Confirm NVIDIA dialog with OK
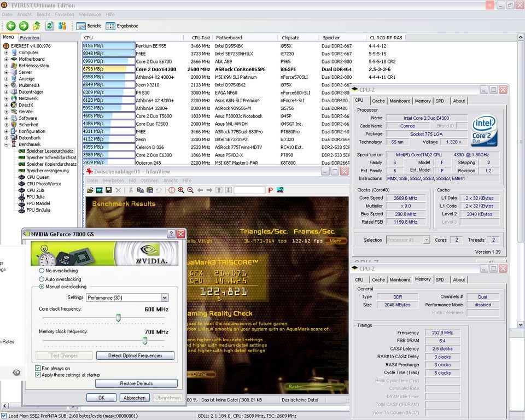This screenshot has height=420, width=525. click(x=102, y=398)
